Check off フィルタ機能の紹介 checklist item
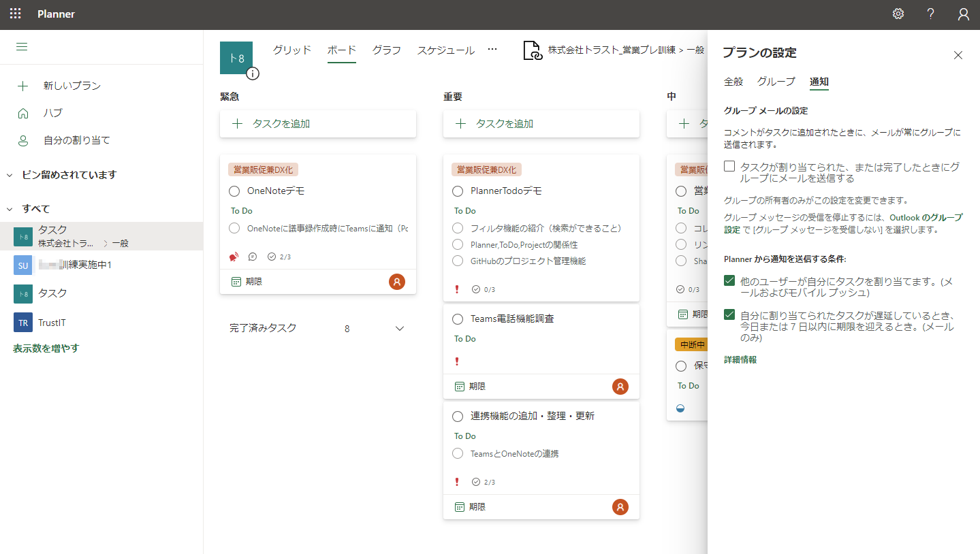Viewport: 980px width, 554px height. 458,228
